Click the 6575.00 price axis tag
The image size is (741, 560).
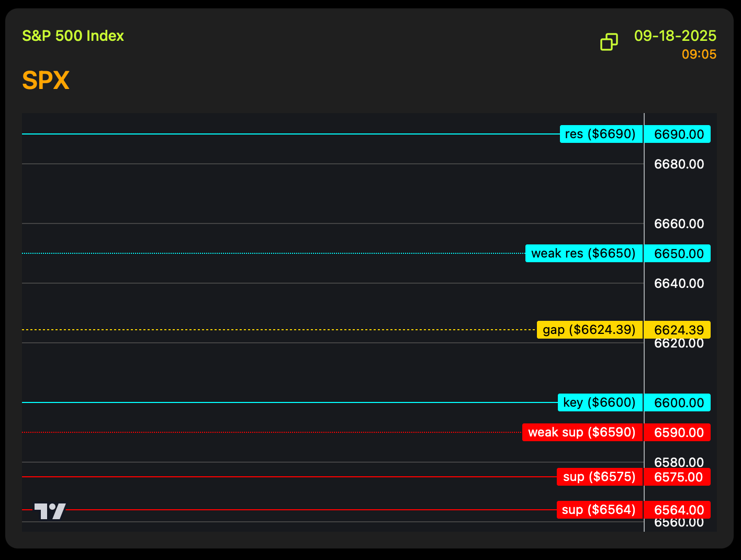coord(678,477)
